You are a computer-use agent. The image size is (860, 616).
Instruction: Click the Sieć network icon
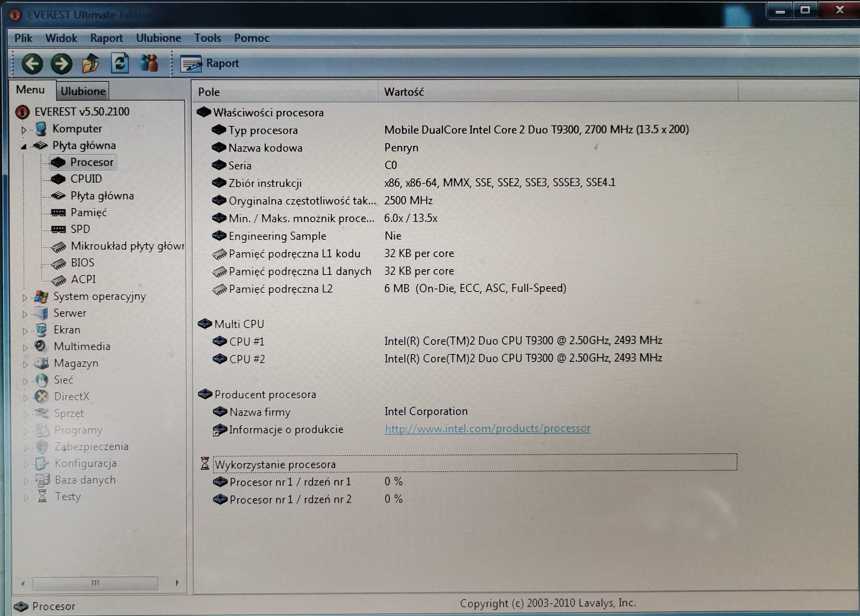click(x=41, y=380)
